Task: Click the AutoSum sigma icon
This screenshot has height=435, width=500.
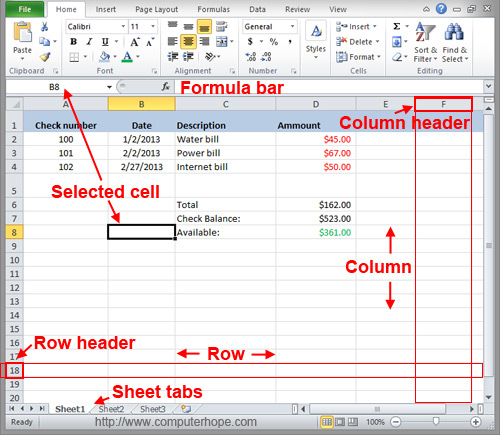Action: pos(397,26)
